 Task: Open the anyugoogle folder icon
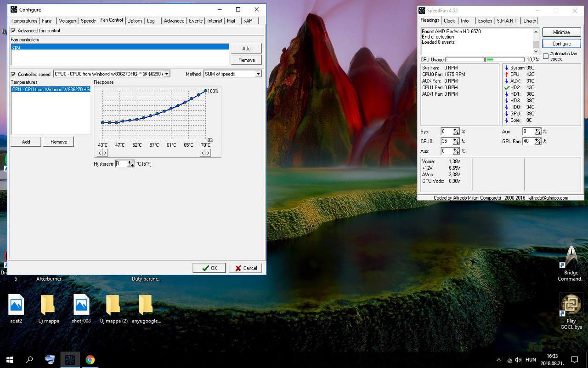[145, 305]
